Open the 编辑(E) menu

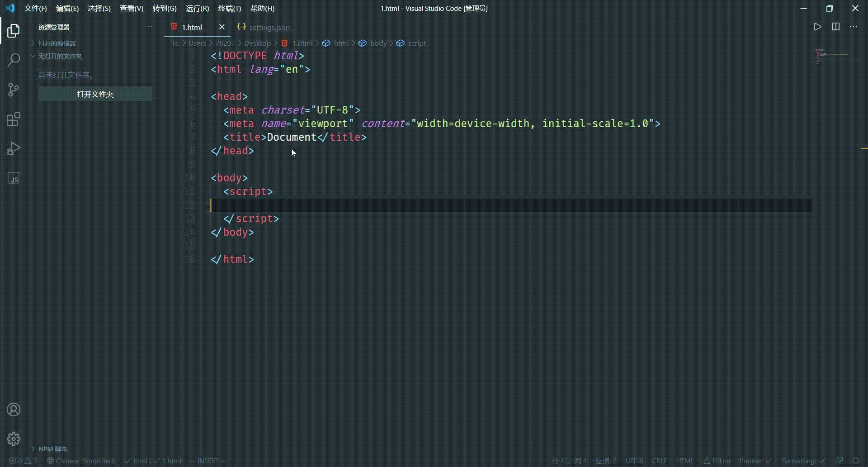tap(67, 8)
